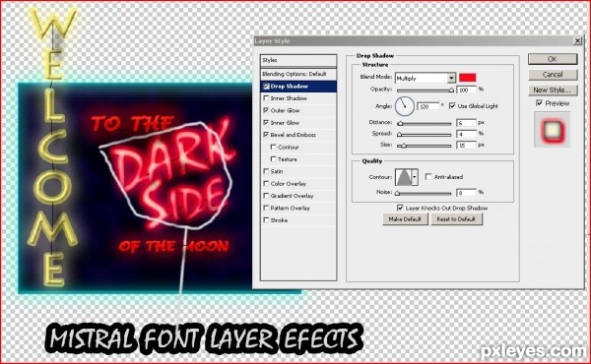Click the Spread value field
Screen dimensions: 591x364
pos(467,134)
